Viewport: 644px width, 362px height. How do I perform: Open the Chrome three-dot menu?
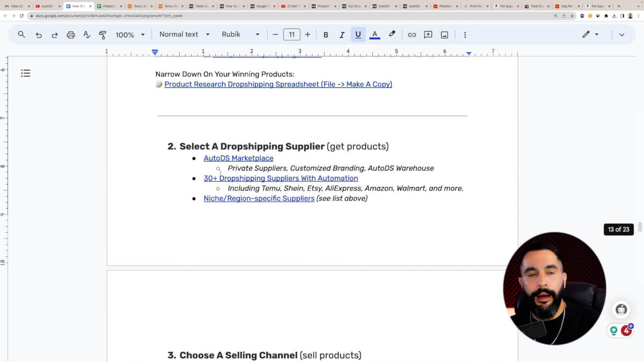[x=639, y=16]
